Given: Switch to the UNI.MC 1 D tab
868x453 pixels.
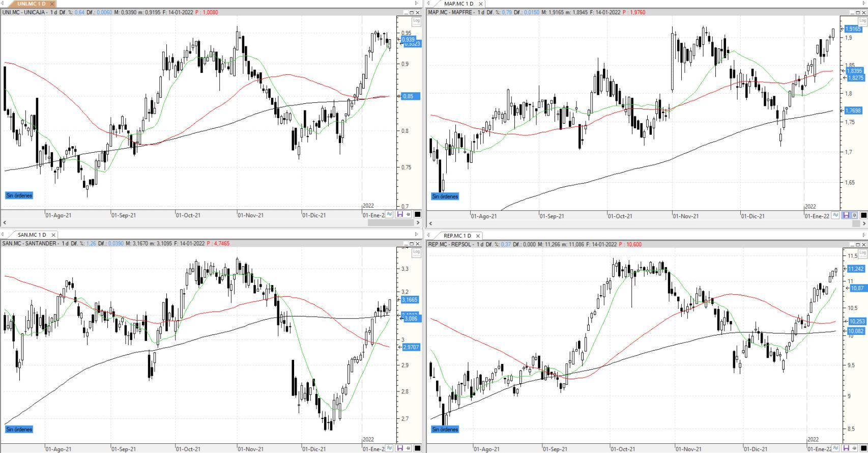Looking at the screenshot, I should coord(32,4).
